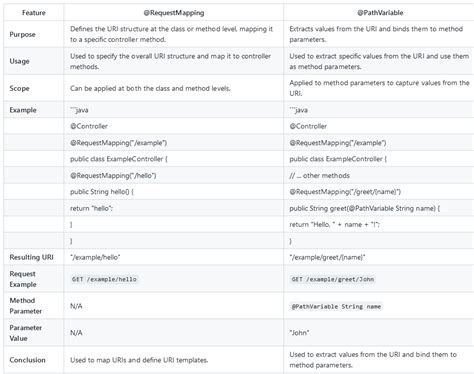
Task: Select the Purpose row label
Action: 22,34
